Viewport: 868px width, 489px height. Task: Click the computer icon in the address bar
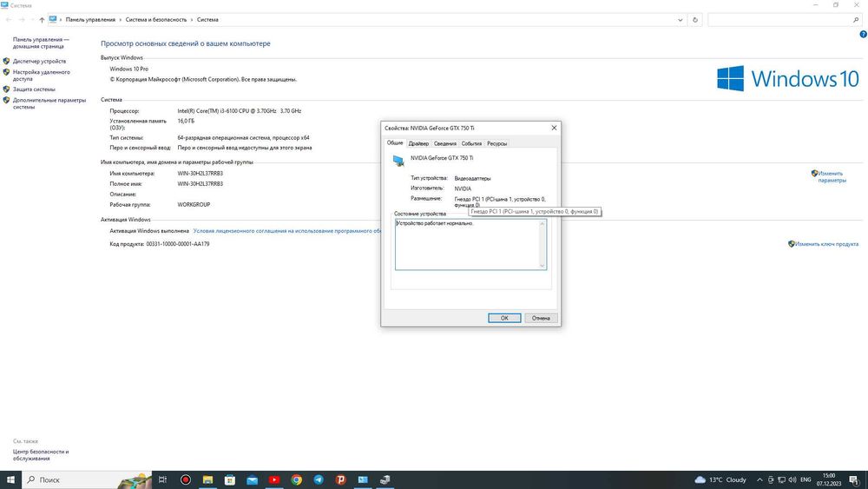pyautogui.click(x=53, y=19)
